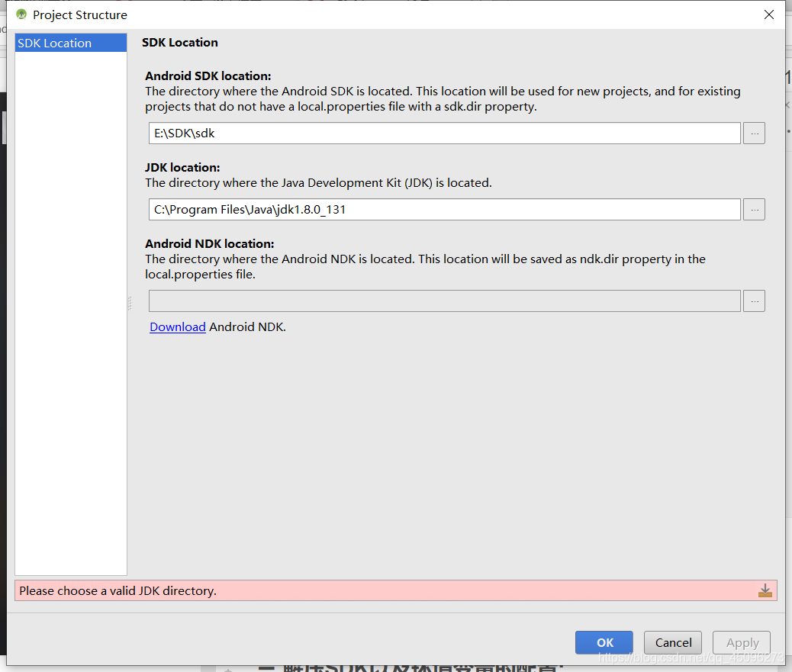Browse for the Android SDK location folder
Viewport: 792px width, 672px height.
coord(754,133)
